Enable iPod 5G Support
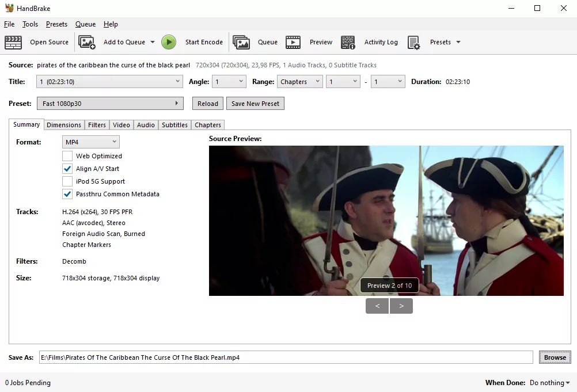Image resolution: width=577 pixels, height=392 pixels. (67, 181)
